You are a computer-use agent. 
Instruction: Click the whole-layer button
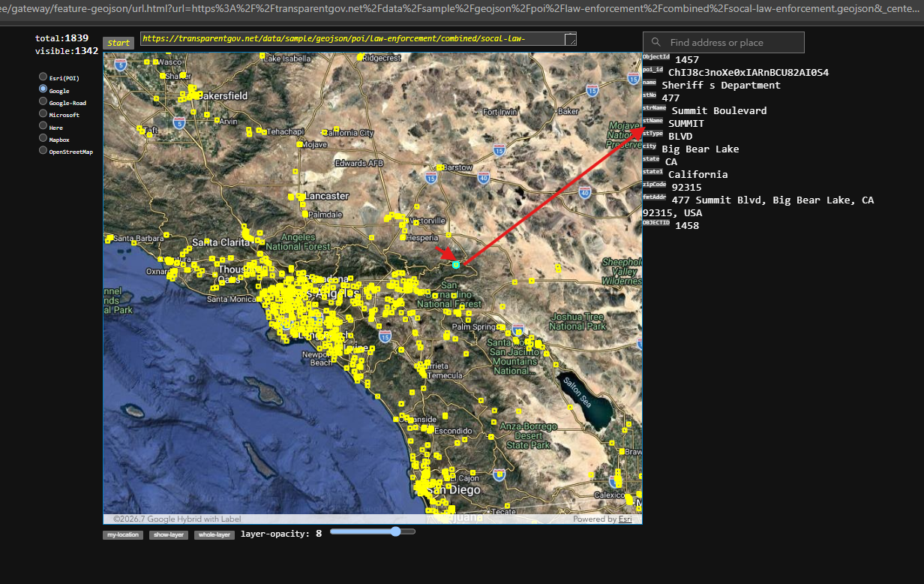pyautogui.click(x=214, y=535)
